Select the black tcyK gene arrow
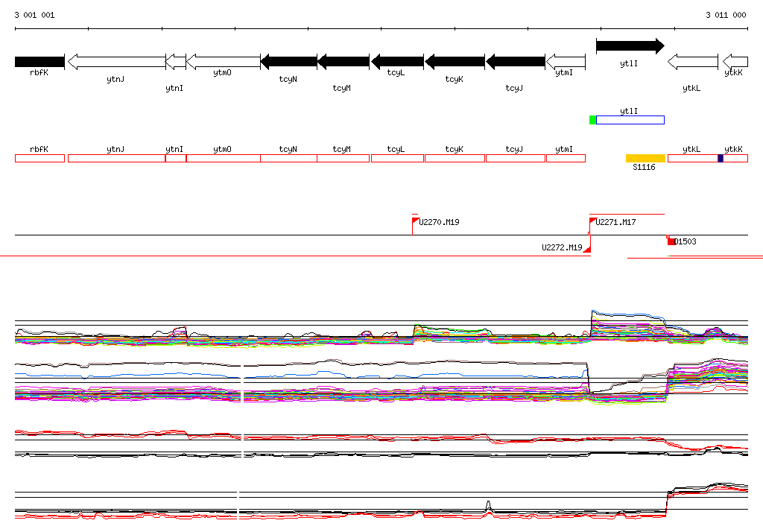The width and height of the screenshot is (763, 532). (455, 61)
